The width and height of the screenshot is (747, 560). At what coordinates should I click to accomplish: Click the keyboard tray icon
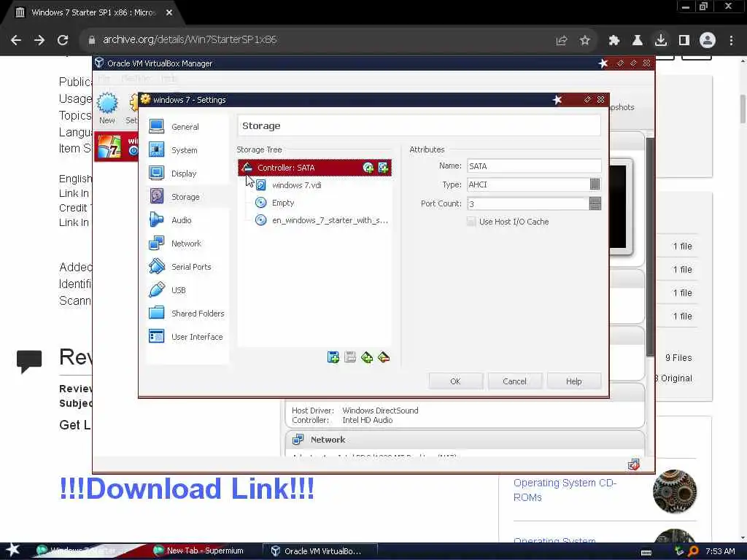click(646, 552)
